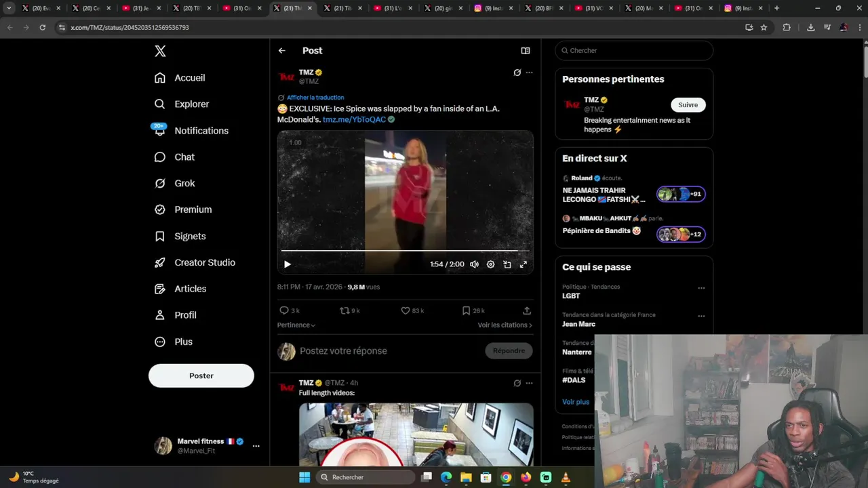This screenshot has height=488, width=868.
Task: Open Creator Studio
Action: [195, 263]
